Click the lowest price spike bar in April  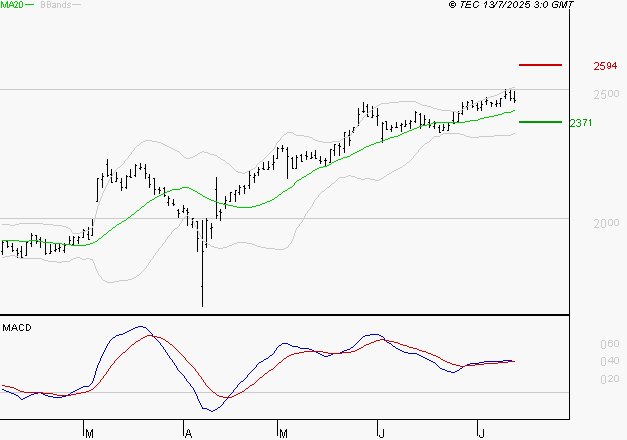point(202,276)
